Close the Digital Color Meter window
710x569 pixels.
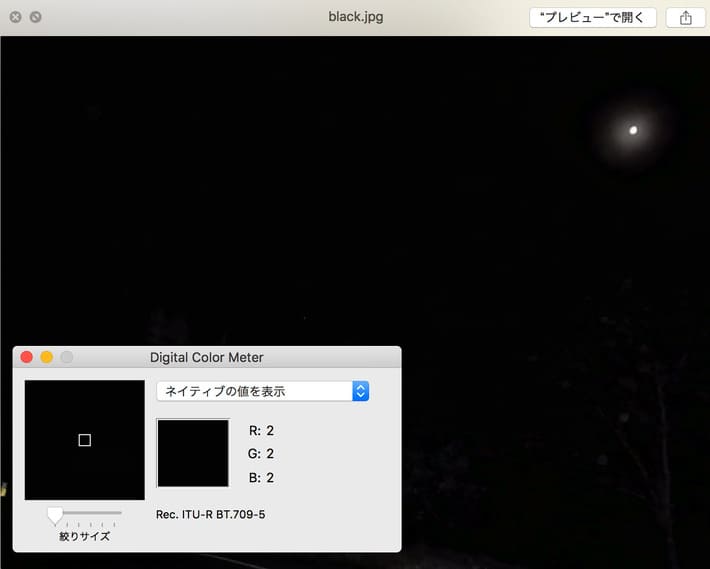click(27, 357)
